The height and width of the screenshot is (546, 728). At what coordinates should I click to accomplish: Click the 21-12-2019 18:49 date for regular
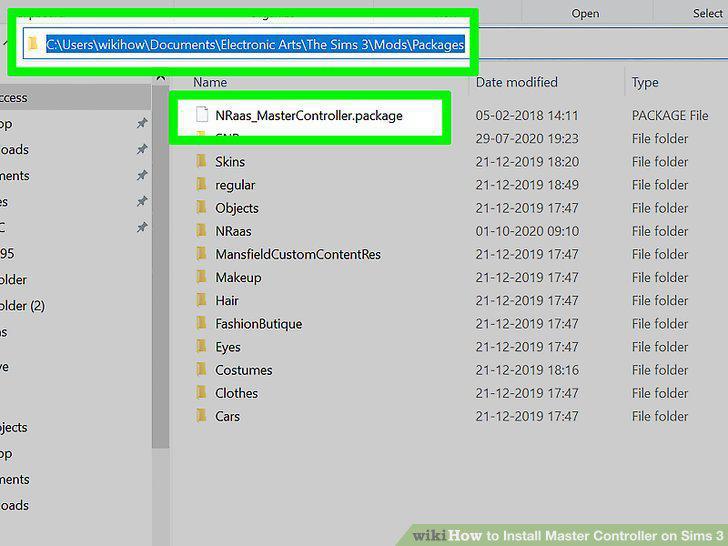point(527,185)
